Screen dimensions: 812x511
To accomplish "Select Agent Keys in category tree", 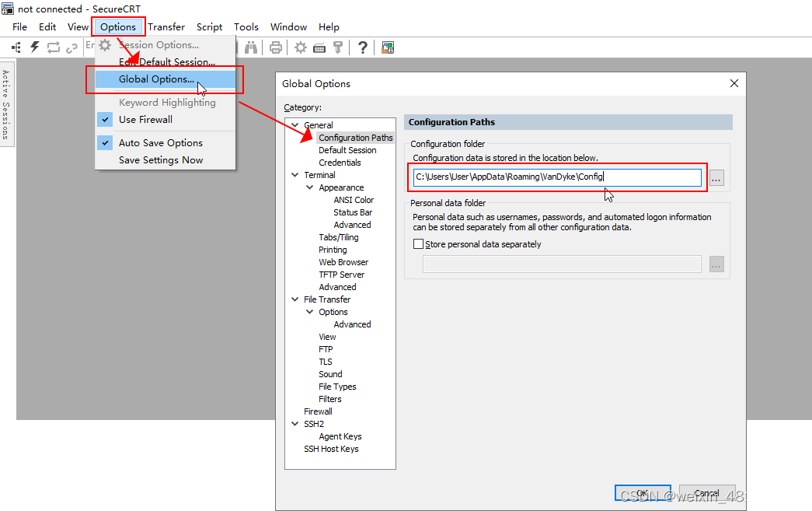I will 340,436.
